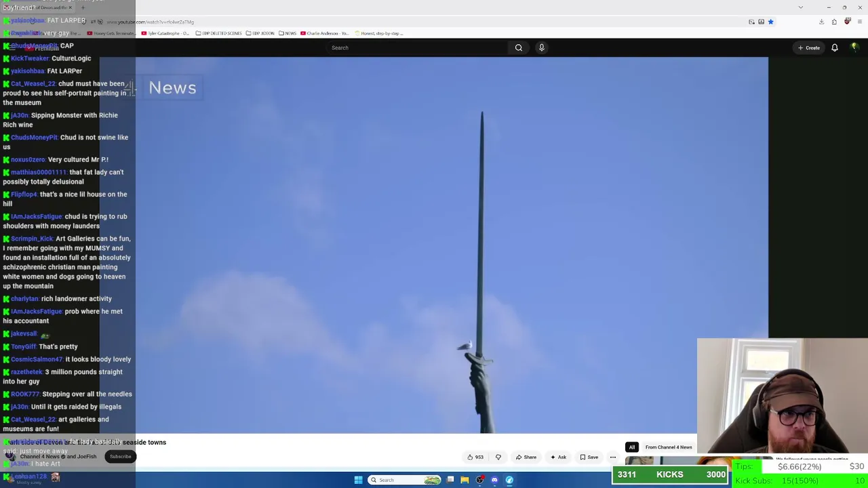868x488 pixels.
Task: Open File Explorer from taskbar
Action: (x=465, y=480)
